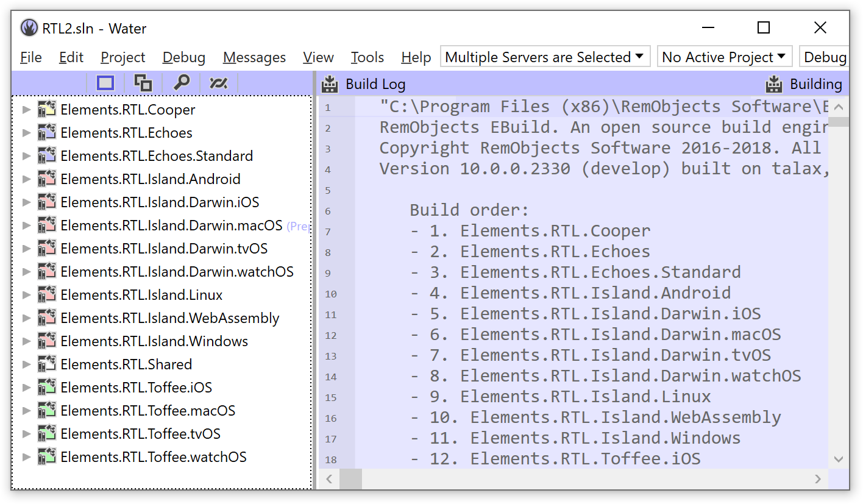The height and width of the screenshot is (504, 863).
Task: Click the build log horizontal scrollbar left arrow
Action: coord(329,479)
